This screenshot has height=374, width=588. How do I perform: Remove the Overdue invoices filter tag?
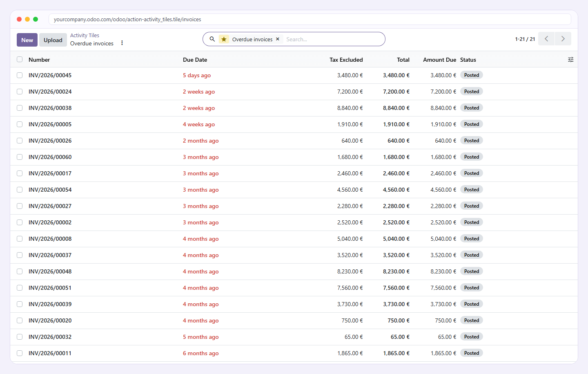[x=278, y=39]
